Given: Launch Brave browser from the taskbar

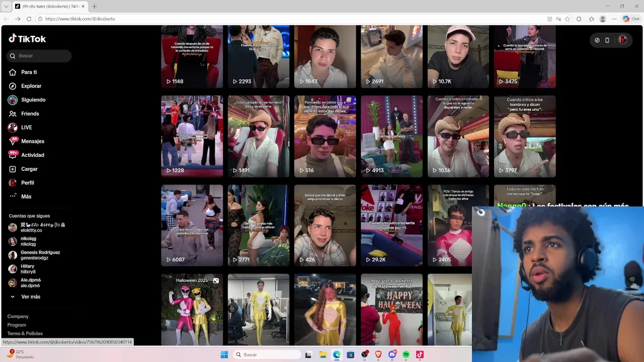Looking at the screenshot, I should click(x=378, y=354).
